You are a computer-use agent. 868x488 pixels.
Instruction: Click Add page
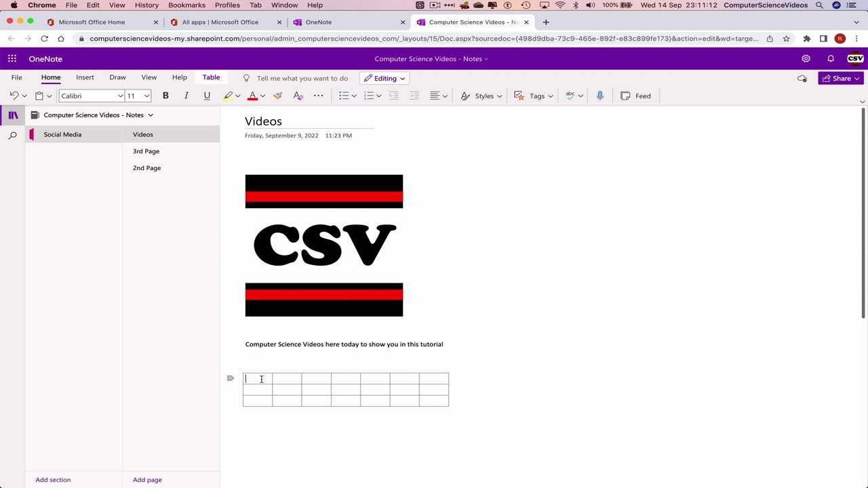(147, 480)
